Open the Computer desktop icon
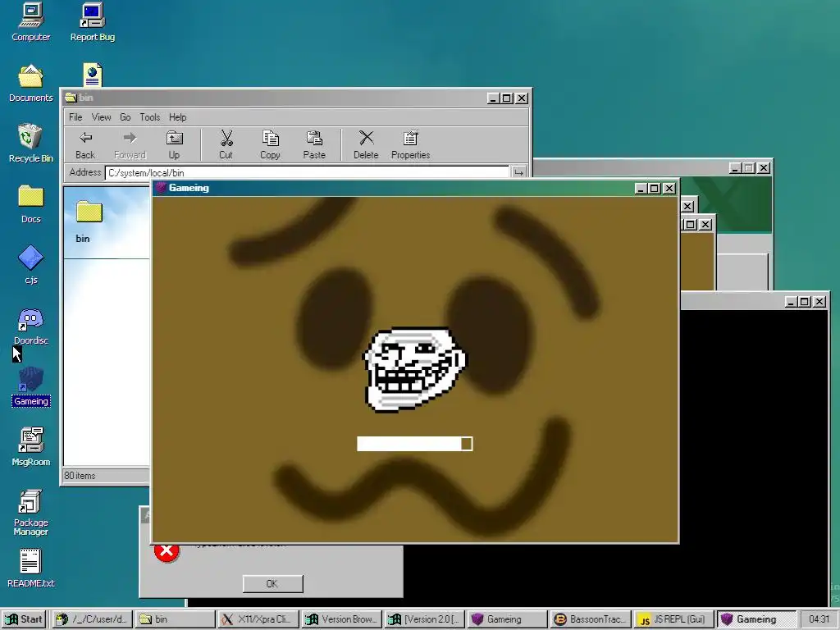840x630 pixels. point(30,21)
